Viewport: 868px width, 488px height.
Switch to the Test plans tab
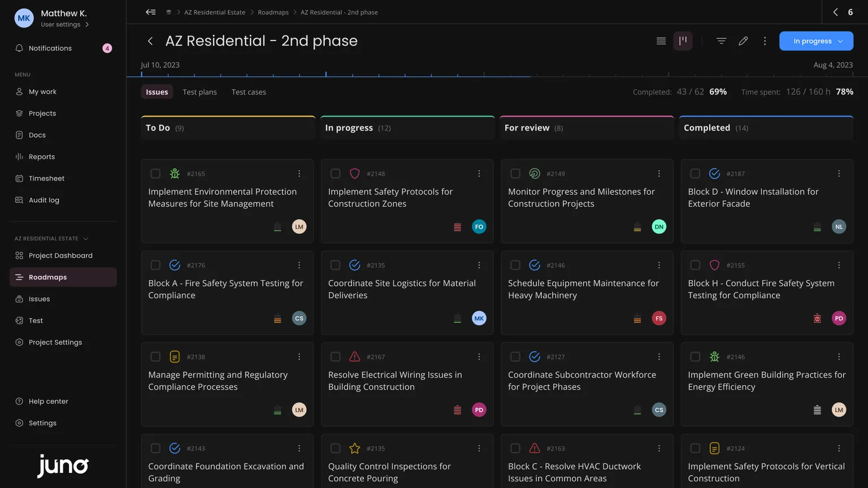(x=199, y=92)
